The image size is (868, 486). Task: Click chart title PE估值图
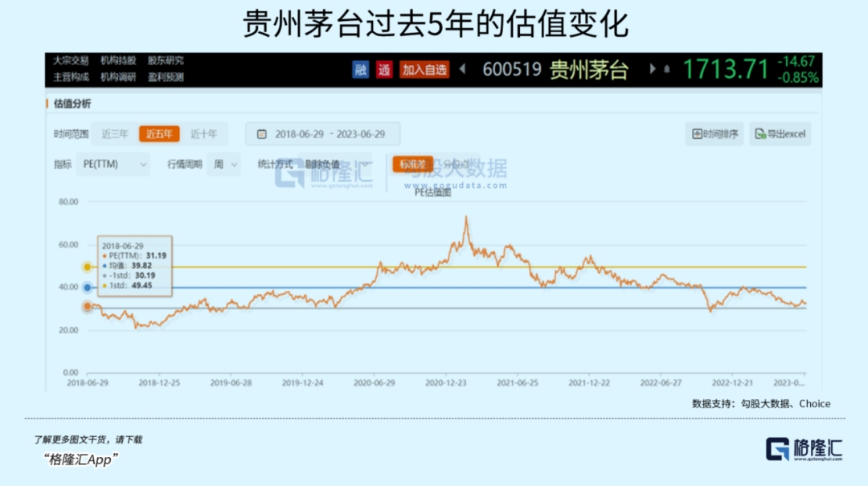[x=433, y=193]
